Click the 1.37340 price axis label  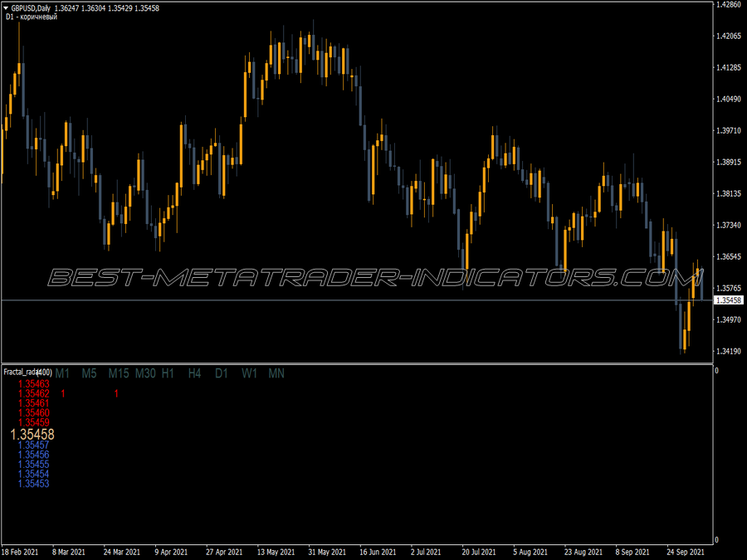[729, 225]
